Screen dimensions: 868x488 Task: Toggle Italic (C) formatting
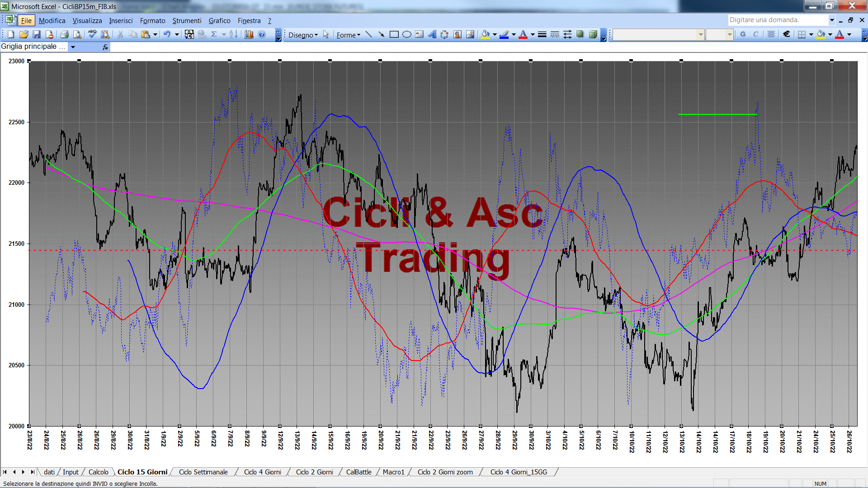click(755, 34)
